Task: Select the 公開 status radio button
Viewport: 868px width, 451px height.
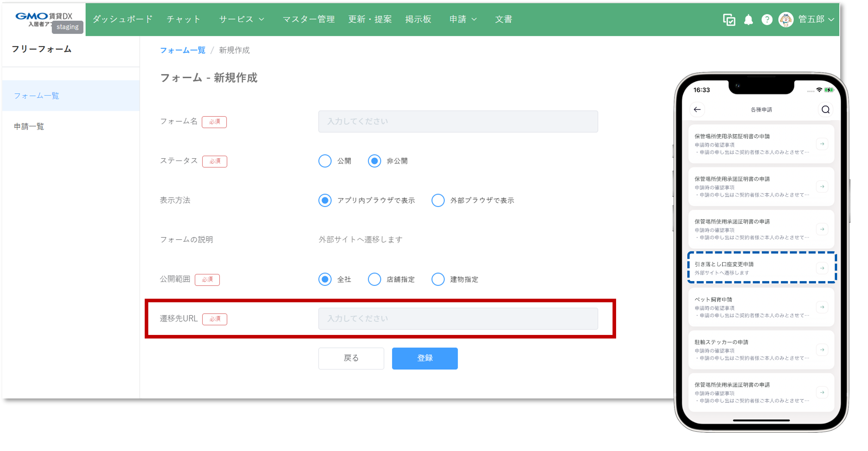Action: coord(325,161)
